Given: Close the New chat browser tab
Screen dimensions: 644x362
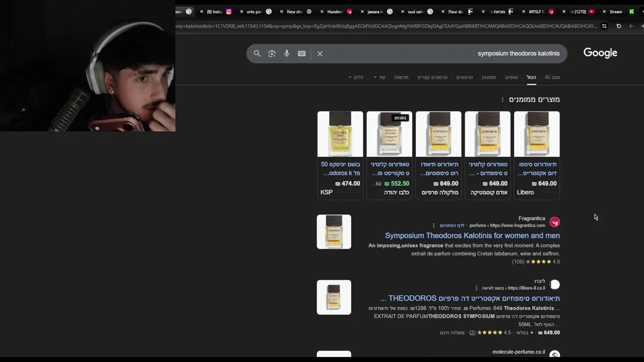Looking at the screenshot, I should [x=282, y=12].
